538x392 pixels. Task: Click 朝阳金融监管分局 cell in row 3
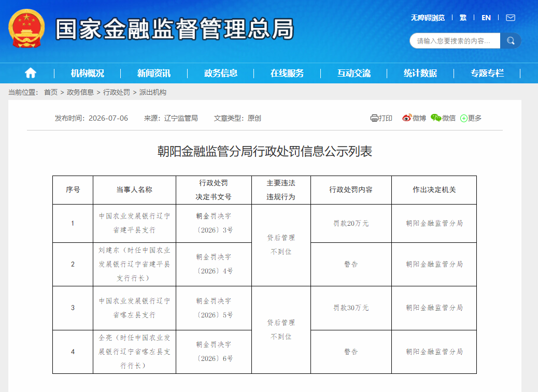pos(434,308)
